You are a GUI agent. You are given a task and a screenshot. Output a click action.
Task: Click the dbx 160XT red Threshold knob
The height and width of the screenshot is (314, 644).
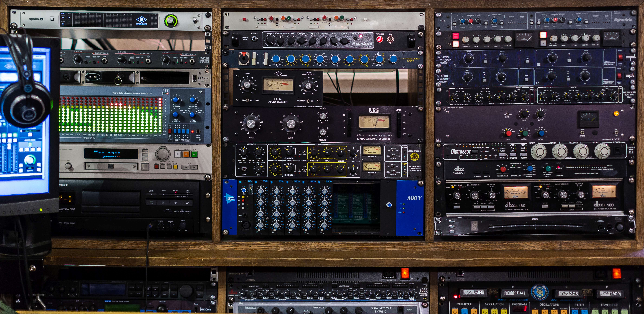tap(503, 169)
